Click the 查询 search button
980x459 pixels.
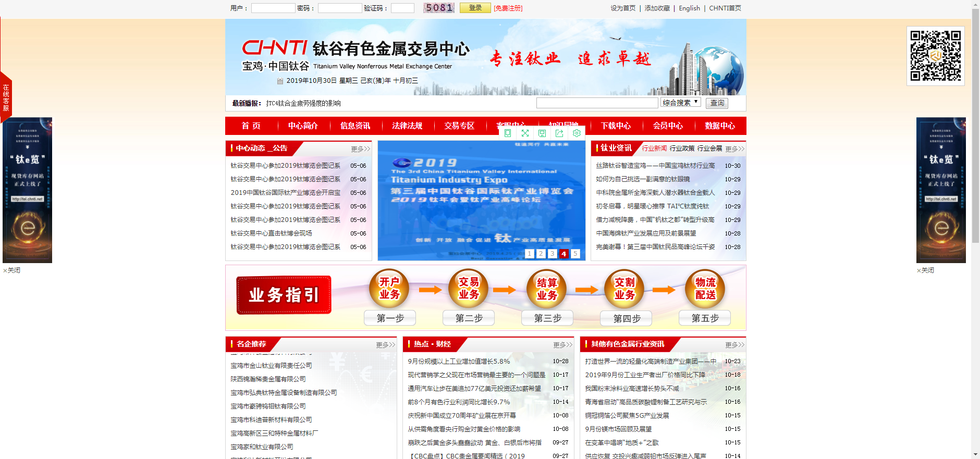[x=717, y=103]
